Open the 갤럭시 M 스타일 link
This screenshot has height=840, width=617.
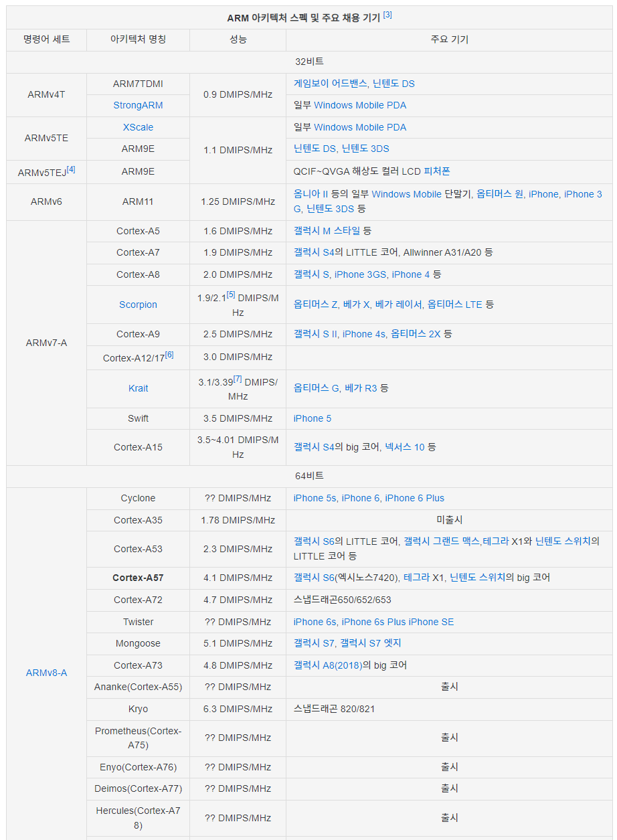pyautogui.click(x=327, y=231)
